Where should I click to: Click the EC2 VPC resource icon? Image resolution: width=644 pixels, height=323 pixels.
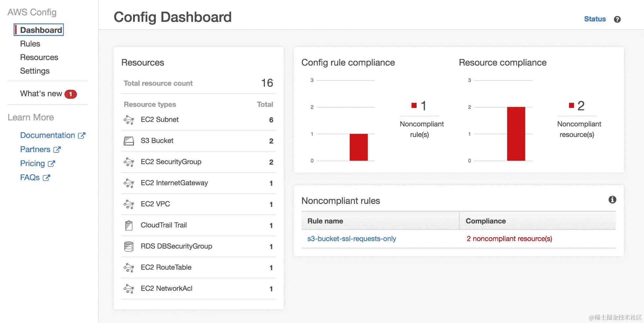coord(129,204)
